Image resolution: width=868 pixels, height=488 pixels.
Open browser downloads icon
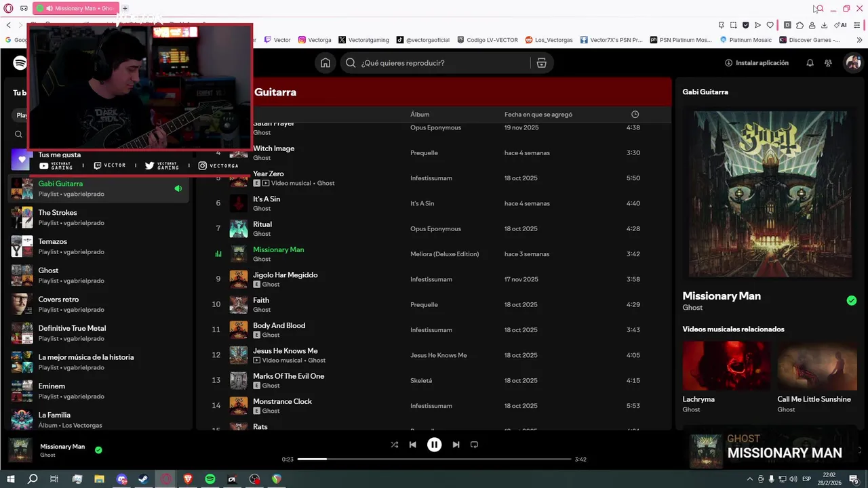tap(824, 25)
